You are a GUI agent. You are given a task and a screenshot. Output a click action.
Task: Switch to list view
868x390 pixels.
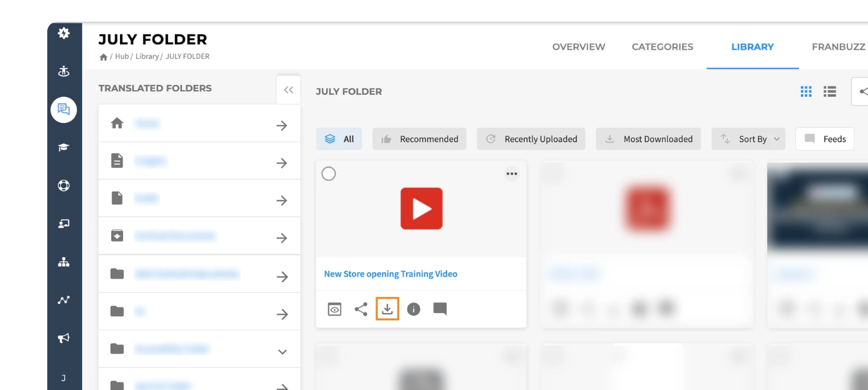pos(829,91)
